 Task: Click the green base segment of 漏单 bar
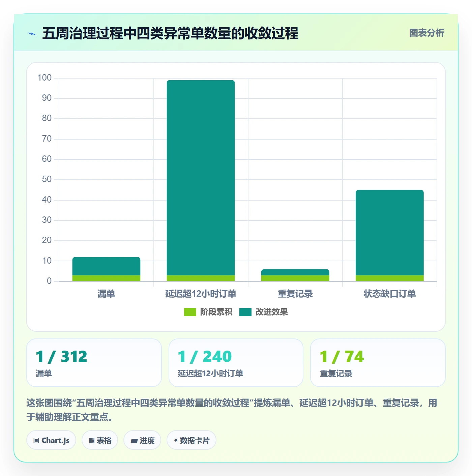tap(106, 278)
